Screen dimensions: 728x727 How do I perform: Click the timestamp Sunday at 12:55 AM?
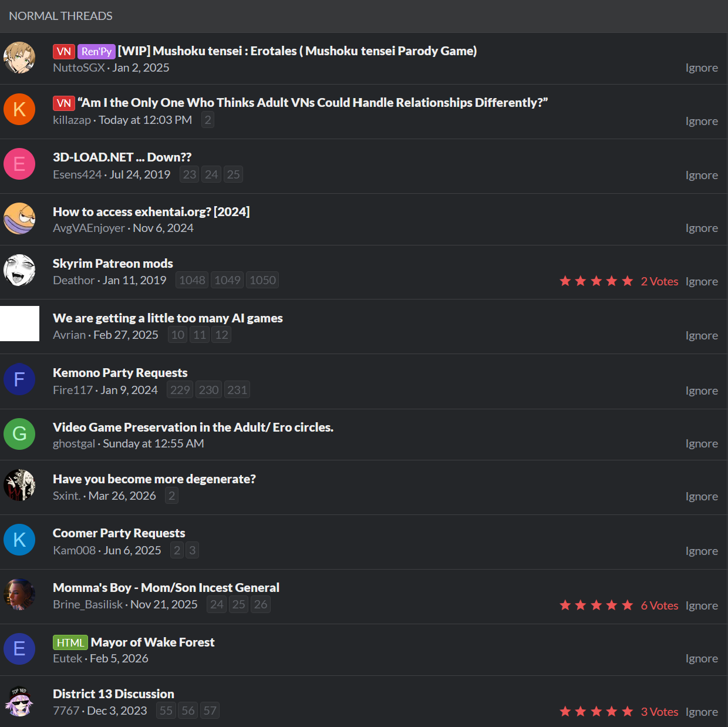click(x=153, y=443)
